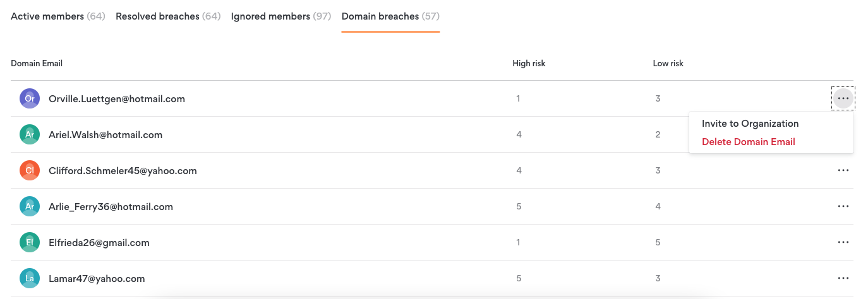The height and width of the screenshot is (299, 868).
Task: Open more options for Elfrieda26 row
Action: [843, 242]
